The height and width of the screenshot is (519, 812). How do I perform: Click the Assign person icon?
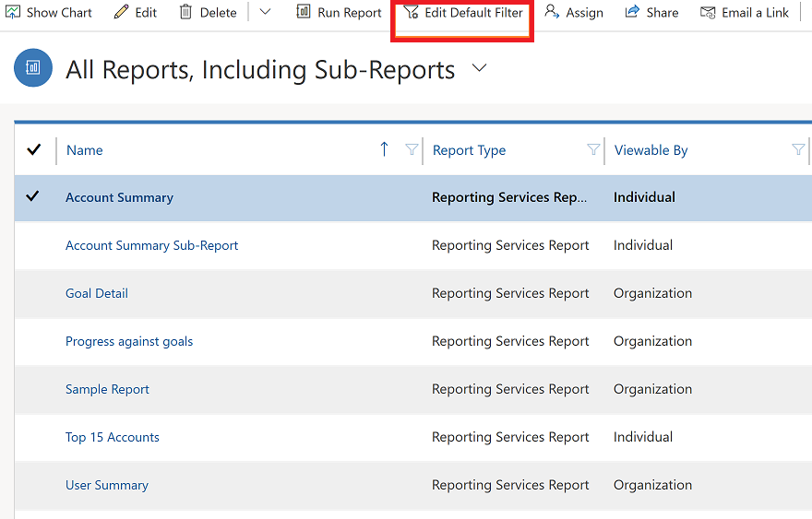pos(552,13)
